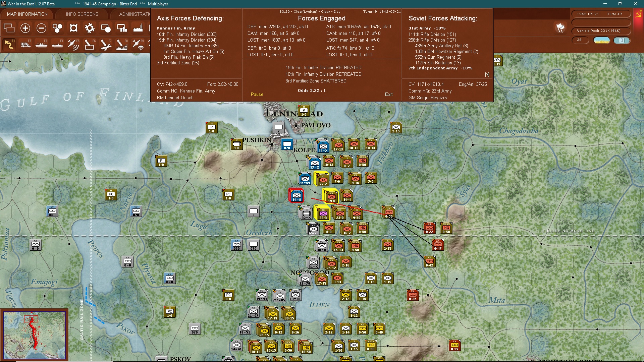Select Soviet air unit 0-35
The width and height of the screenshot is (644, 362).
click(x=413, y=295)
